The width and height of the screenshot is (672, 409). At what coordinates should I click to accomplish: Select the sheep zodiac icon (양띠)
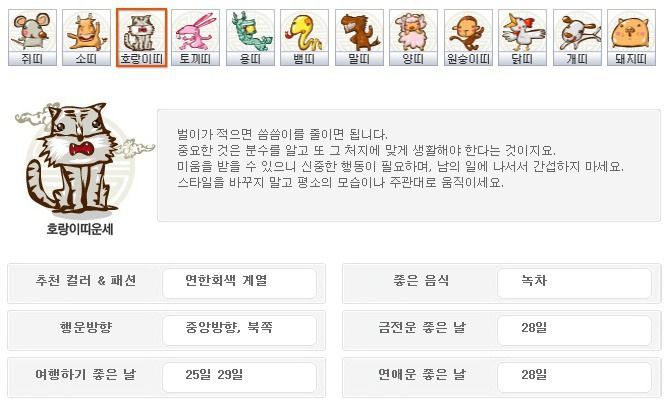(413, 37)
